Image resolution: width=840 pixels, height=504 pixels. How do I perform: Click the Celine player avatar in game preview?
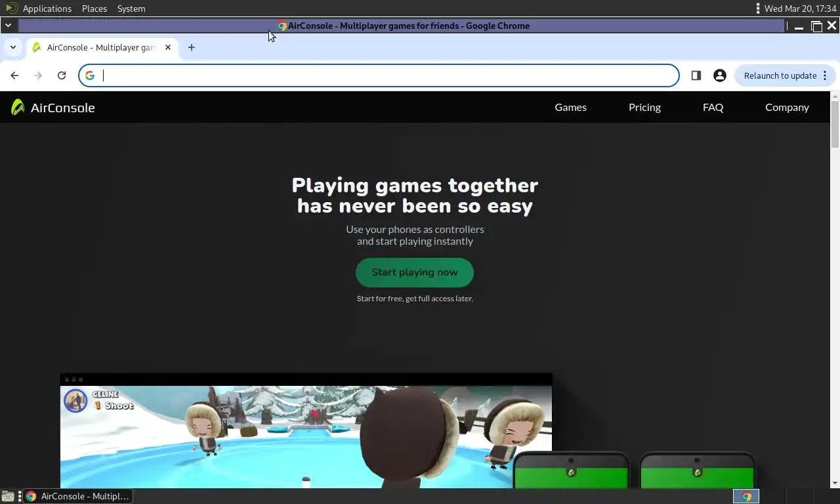75,400
